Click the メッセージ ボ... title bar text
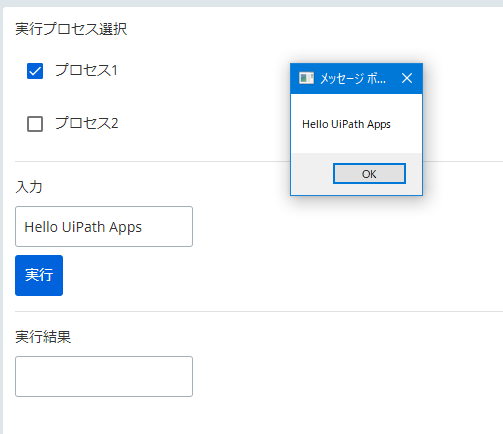 pyautogui.click(x=353, y=79)
